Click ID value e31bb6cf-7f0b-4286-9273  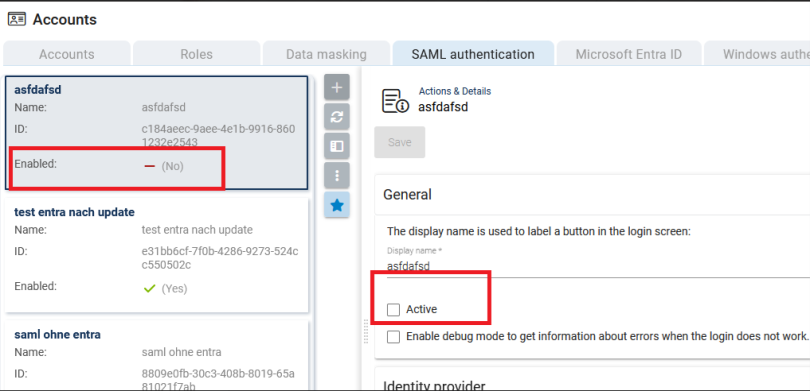click(220, 258)
